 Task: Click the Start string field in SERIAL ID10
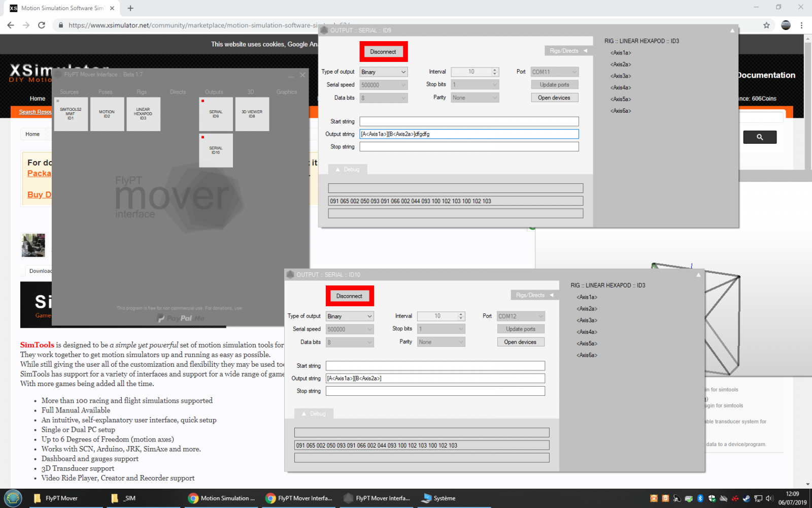pyautogui.click(x=435, y=366)
